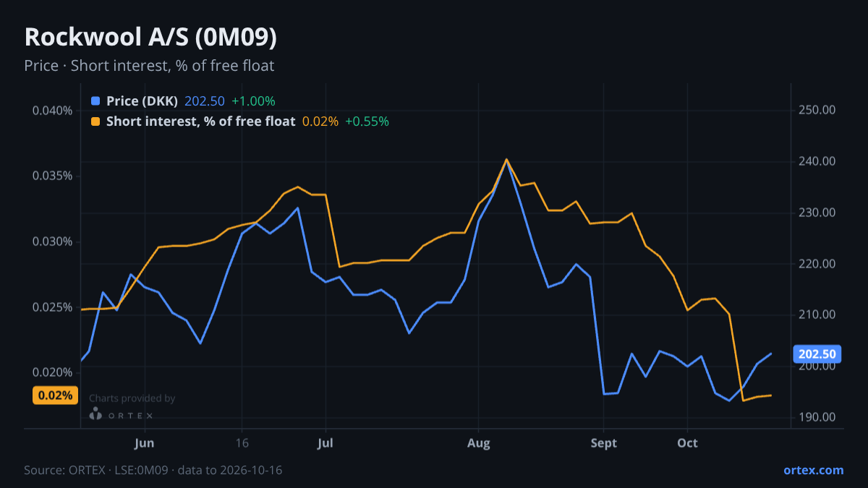868x488 pixels.
Task: Select the blue 202.50 price tag
Action: [816, 354]
